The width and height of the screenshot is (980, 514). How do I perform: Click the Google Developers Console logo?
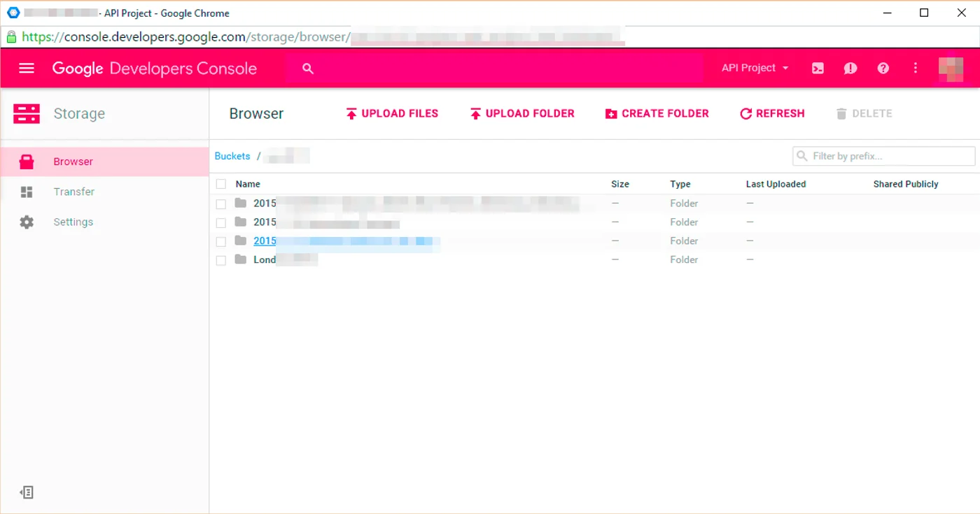155,69
